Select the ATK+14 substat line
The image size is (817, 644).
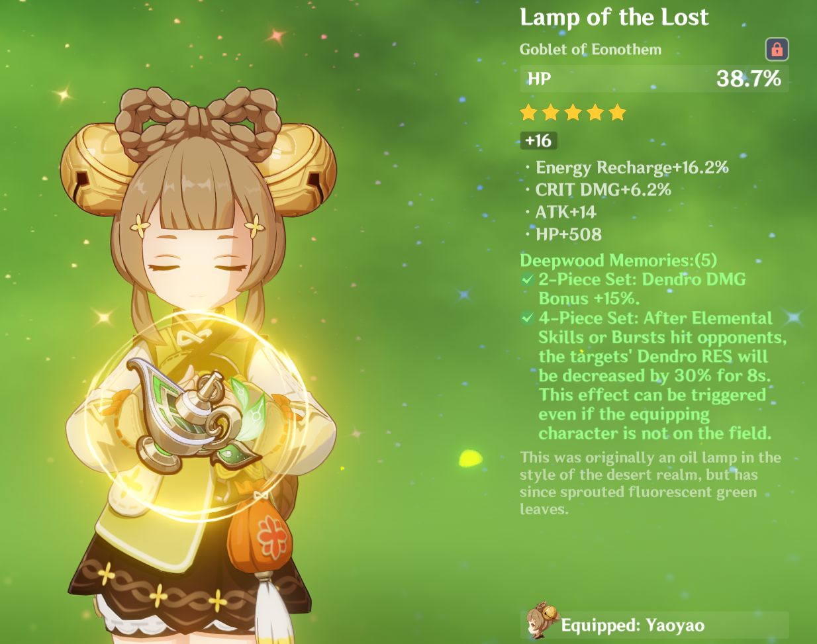click(565, 212)
